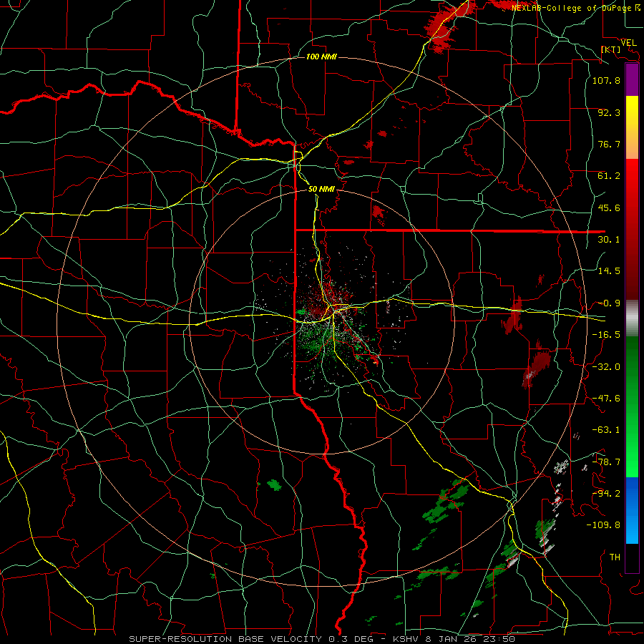The image size is (644, 644).
Task: Click the 50 NMI range ring label
Action: (x=321, y=189)
